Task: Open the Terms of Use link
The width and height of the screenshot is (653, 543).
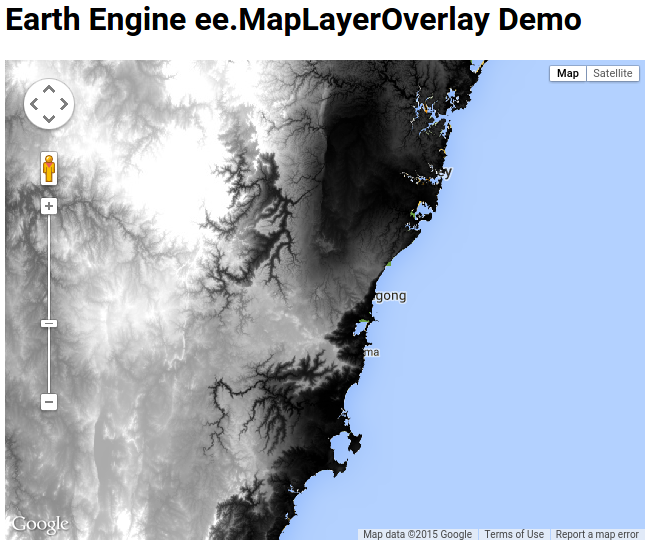Action: (x=514, y=534)
